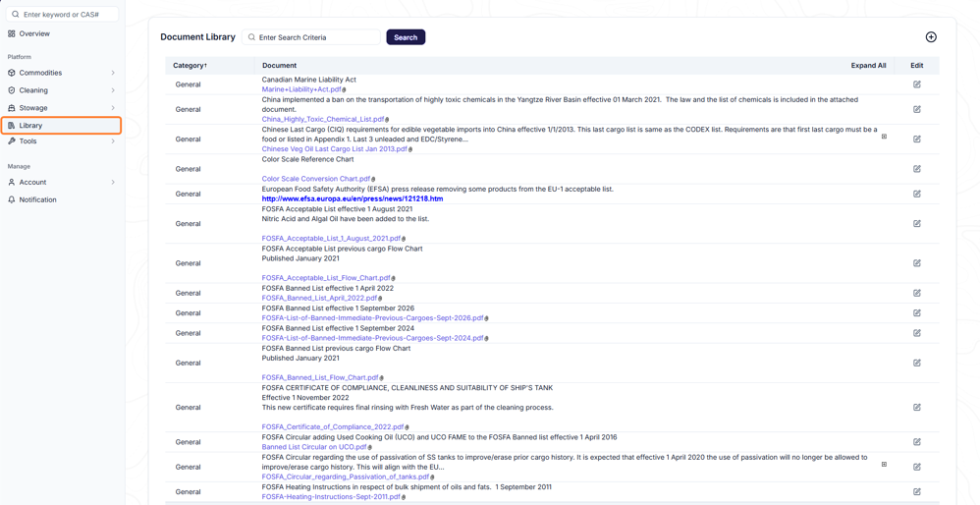Viewport: 980px width, 505px height.
Task: Click the Search button
Action: 406,37
